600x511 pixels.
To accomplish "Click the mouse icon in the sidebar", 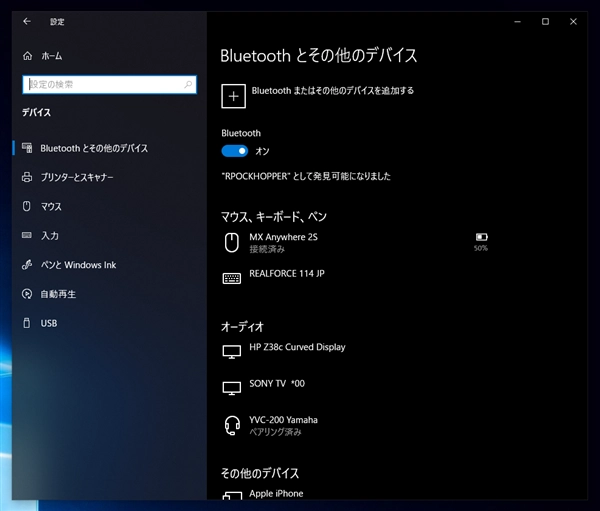I will click(x=26, y=206).
